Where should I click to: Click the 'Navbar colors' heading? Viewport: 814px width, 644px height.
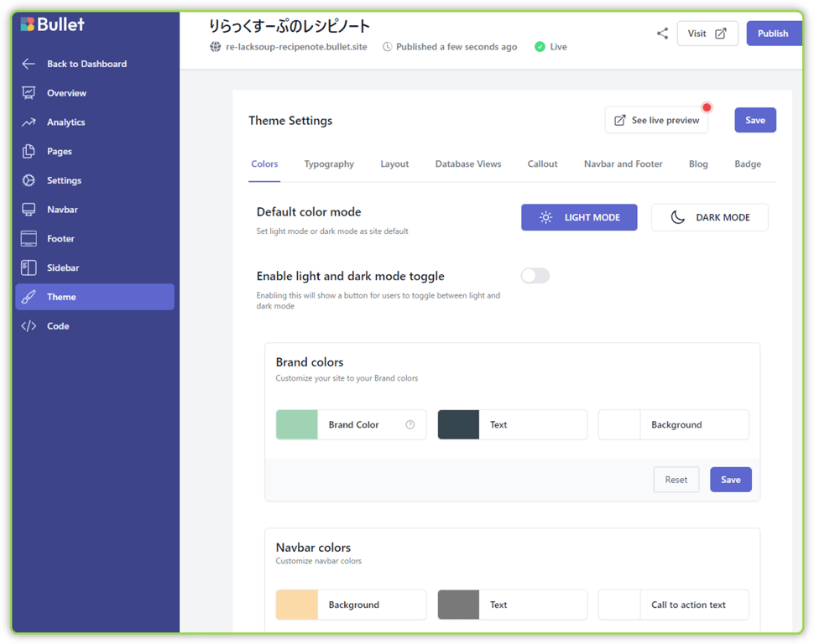[313, 548]
